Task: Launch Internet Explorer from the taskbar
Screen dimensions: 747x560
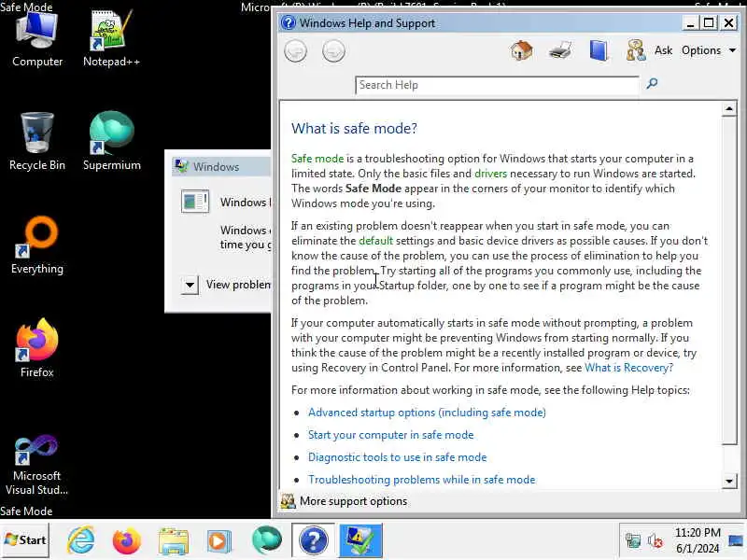Action: coord(80,540)
